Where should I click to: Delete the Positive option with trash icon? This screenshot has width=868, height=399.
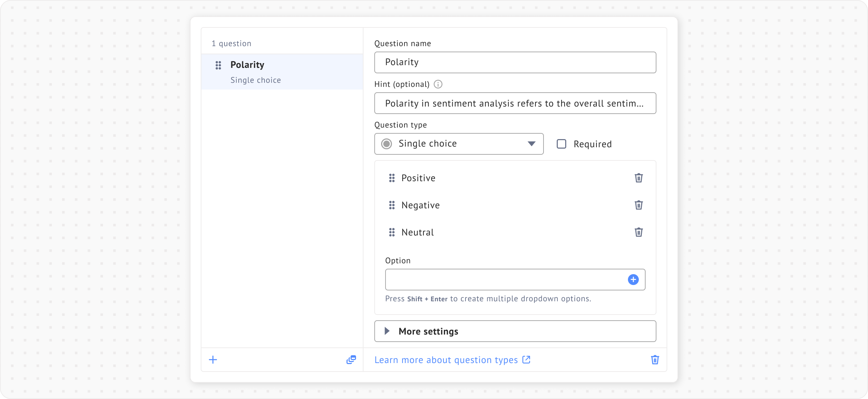pos(638,178)
